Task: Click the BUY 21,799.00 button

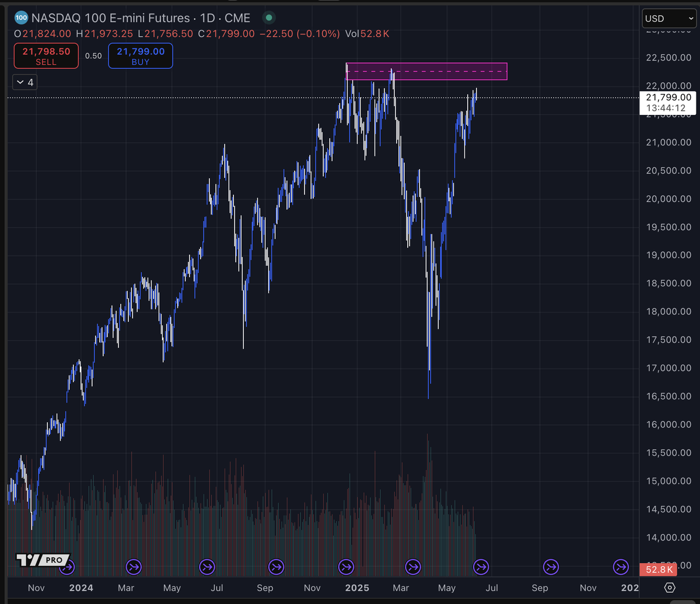Action: 141,56
